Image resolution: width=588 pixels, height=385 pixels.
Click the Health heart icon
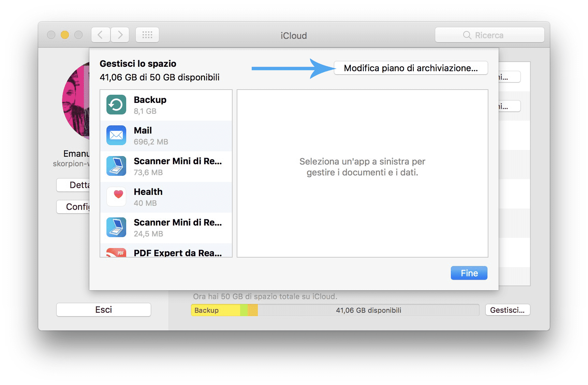click(116, 197)
